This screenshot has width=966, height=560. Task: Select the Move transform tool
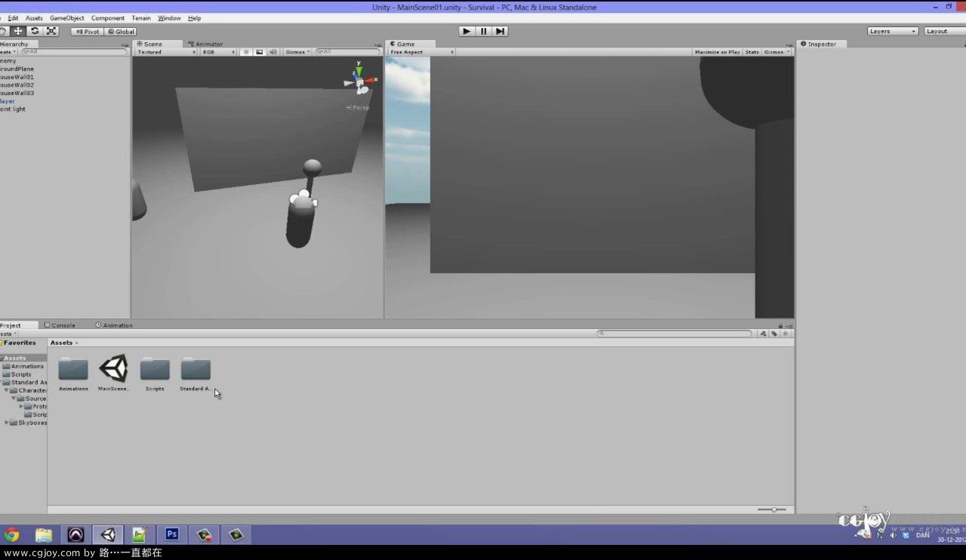(18, 31)
